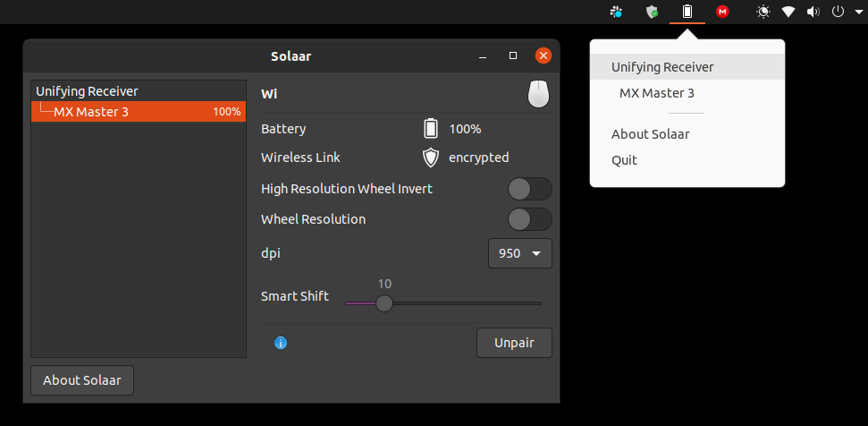
Task: Show device details with blue info icon
Action: click(x=281, y=343)
